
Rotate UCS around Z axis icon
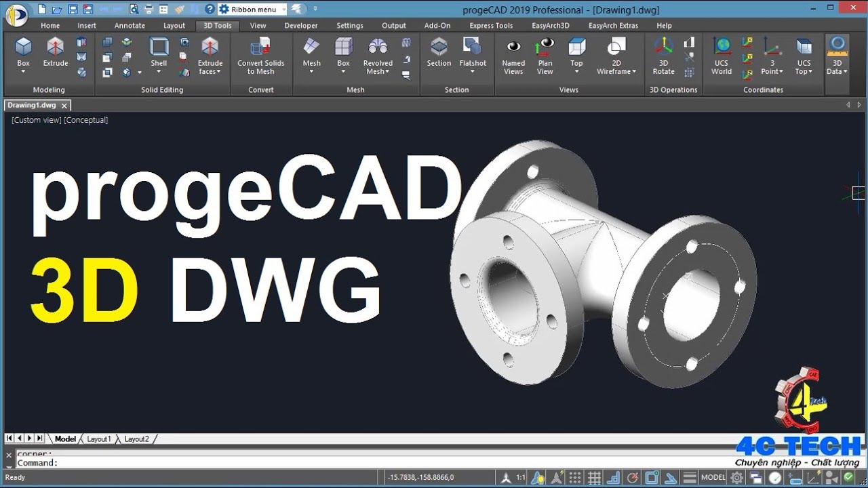(x=747, y=74)
